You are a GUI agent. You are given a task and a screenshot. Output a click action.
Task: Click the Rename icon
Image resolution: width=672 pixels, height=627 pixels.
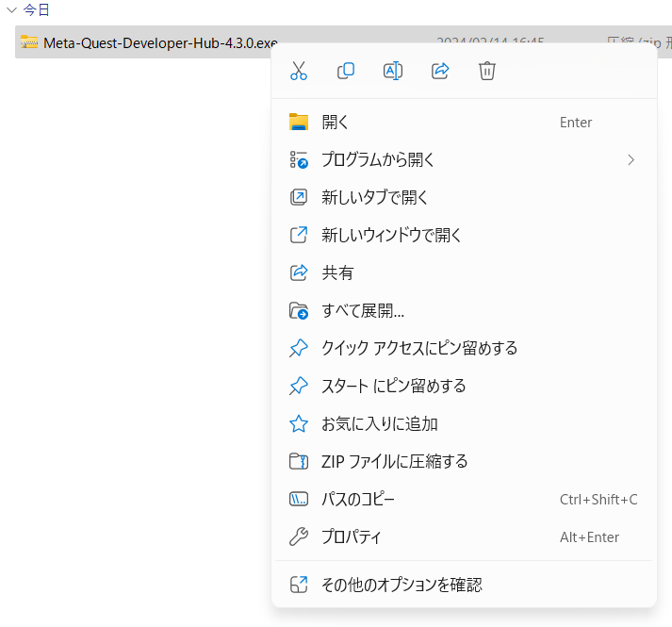point(393,71)
